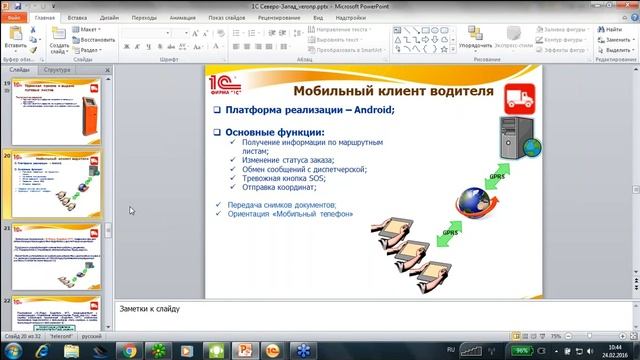This screenshot has height=360, width=640.
Task: Select the oval shape in gallery
Action: click(435, 30)
